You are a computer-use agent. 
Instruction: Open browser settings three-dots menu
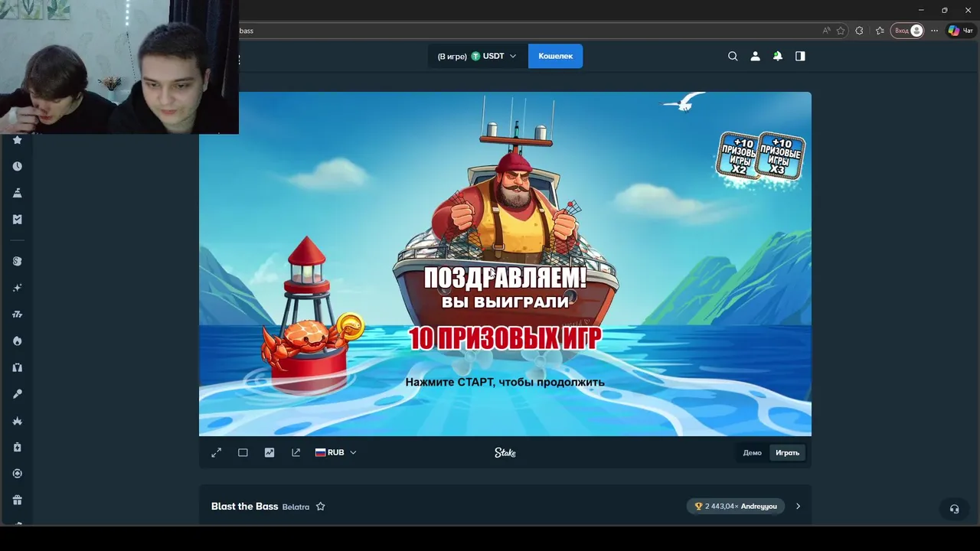934,31
